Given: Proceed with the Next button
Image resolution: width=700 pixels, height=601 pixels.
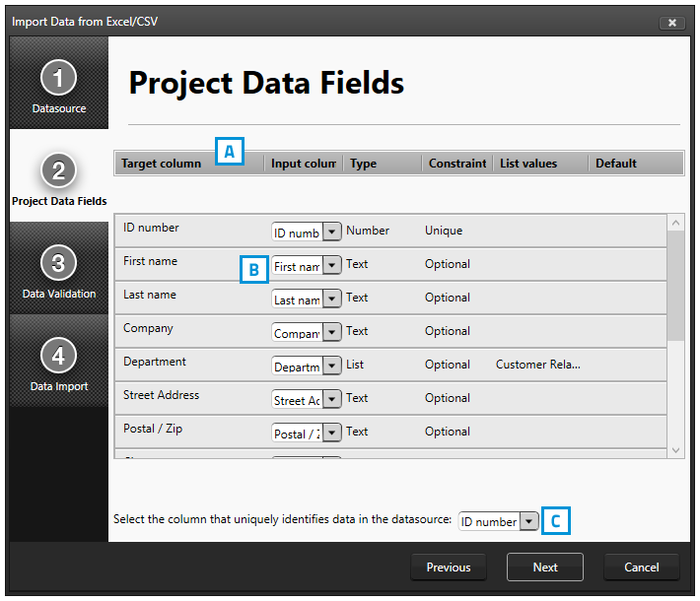Looking at the screenshot, I should [545, 568].
